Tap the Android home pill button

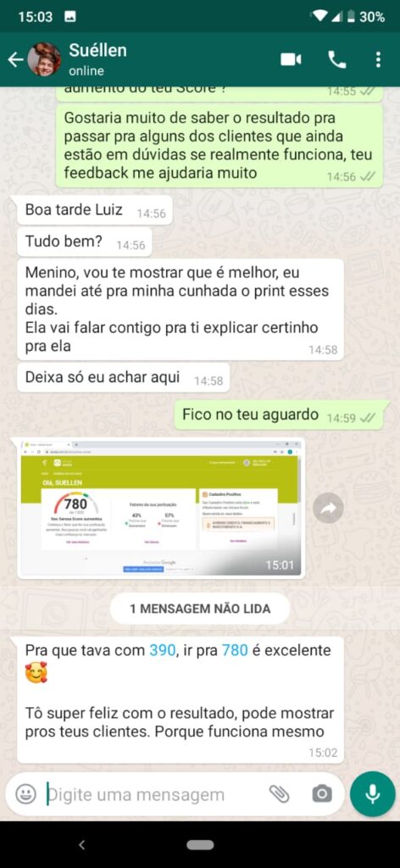tap(200, 845)
